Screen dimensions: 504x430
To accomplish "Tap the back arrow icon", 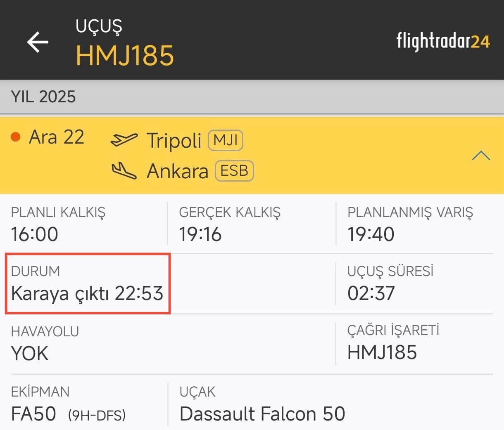I will (x=38, y=42).
